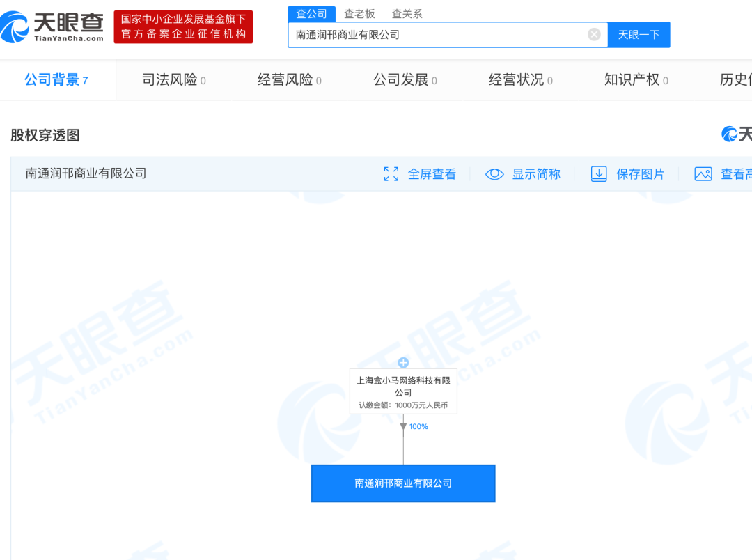Switch to 查关系 search tab
The width and height of the screenshot is (752, 560).
(407, 13)
